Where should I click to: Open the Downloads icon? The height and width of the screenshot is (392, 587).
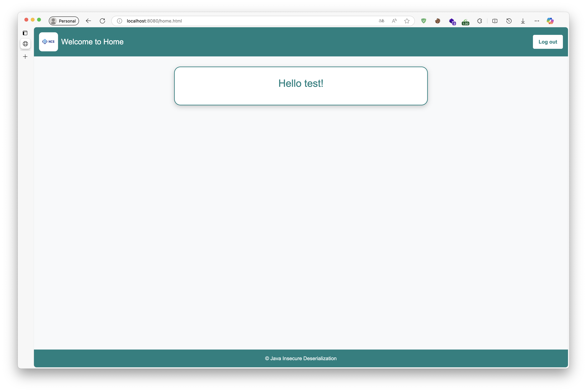pyautogui.click(x=523, y=21)
